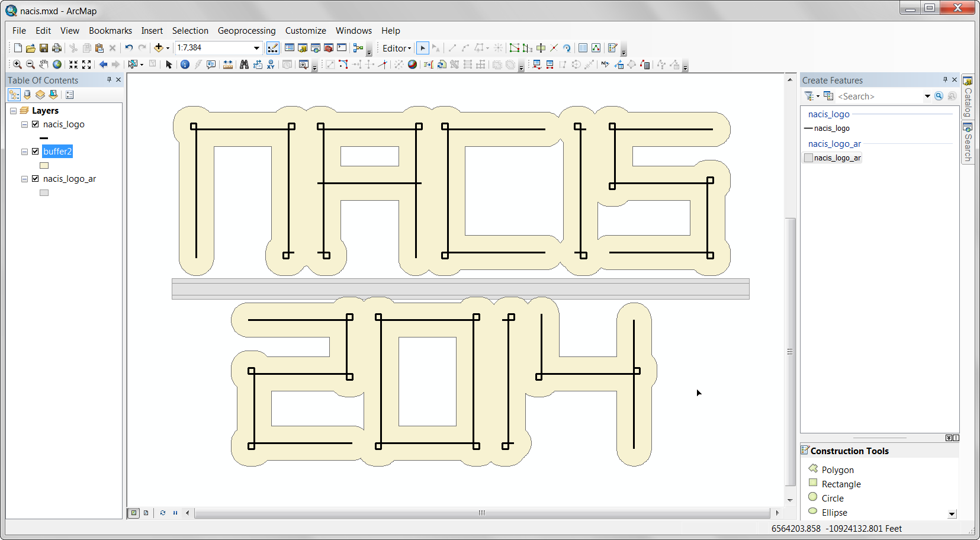The height and width of the screenshot is (540, 980).
Task: Open the Bookmarks menu
Action: point(110,31)
